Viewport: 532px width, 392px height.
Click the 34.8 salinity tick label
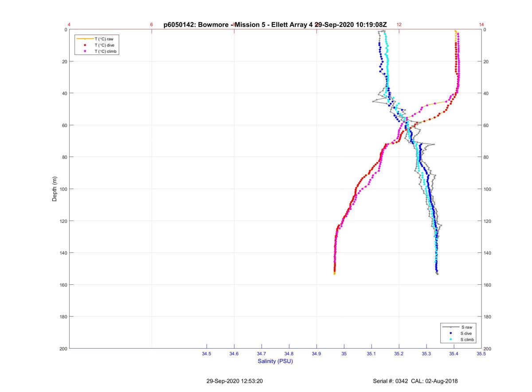289,354
